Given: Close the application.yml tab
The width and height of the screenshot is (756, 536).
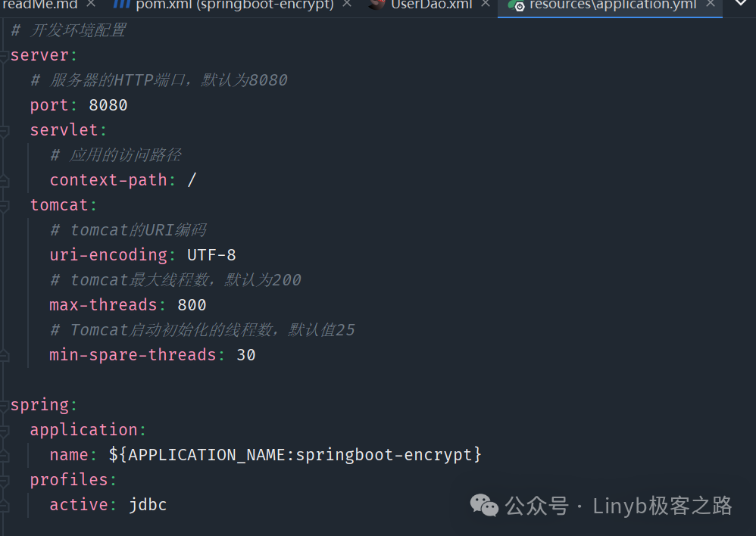Looking at the screenshot, I should point(711,4).
